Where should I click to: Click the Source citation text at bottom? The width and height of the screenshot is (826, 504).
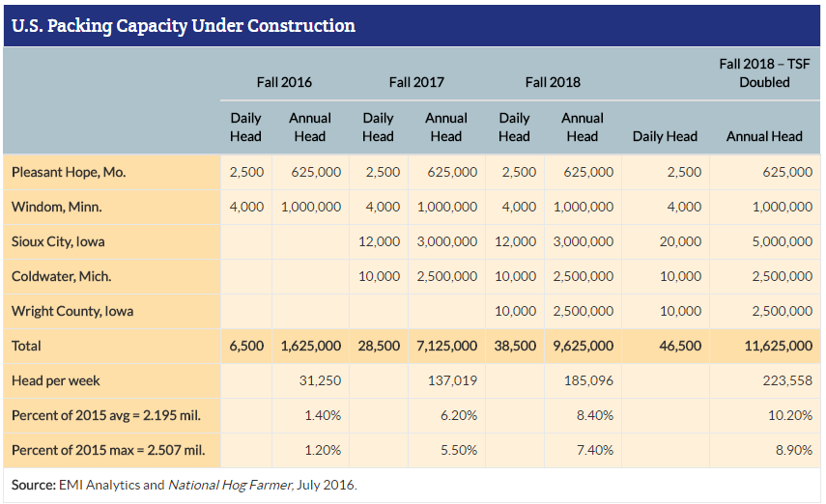tap(184, 485)
